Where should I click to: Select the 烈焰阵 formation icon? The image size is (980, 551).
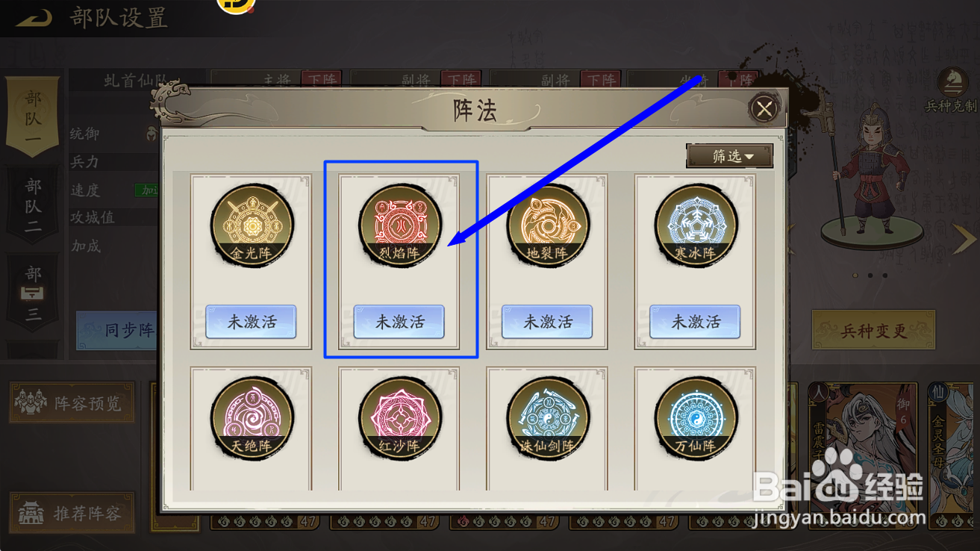tap(399, 225)
